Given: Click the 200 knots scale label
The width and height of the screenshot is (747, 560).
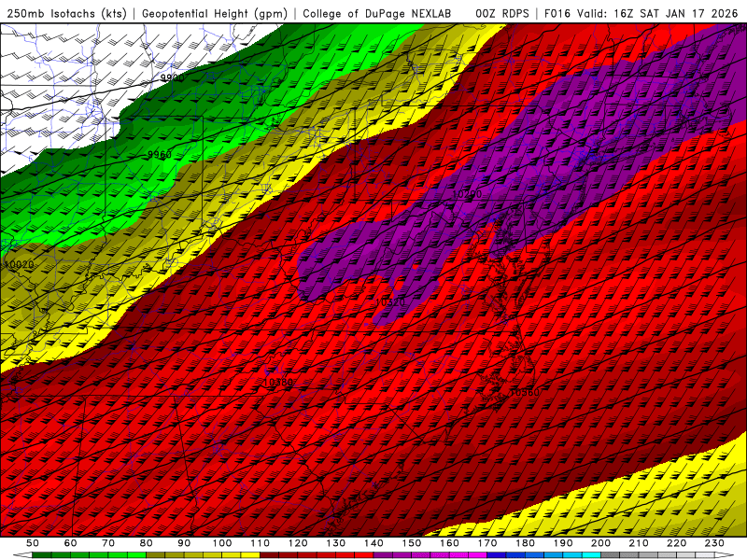Looking at the screenshot, I should point(600,543).
